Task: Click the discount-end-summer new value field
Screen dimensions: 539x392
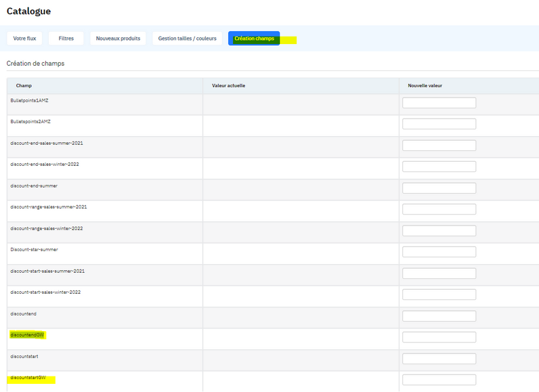Action: click(x=439, y=188)
